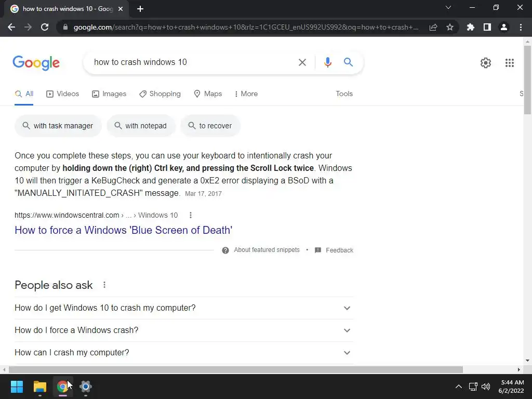Screen dimensions: 532x399
Task: Click the address bar URL
Action: (246, 27)
